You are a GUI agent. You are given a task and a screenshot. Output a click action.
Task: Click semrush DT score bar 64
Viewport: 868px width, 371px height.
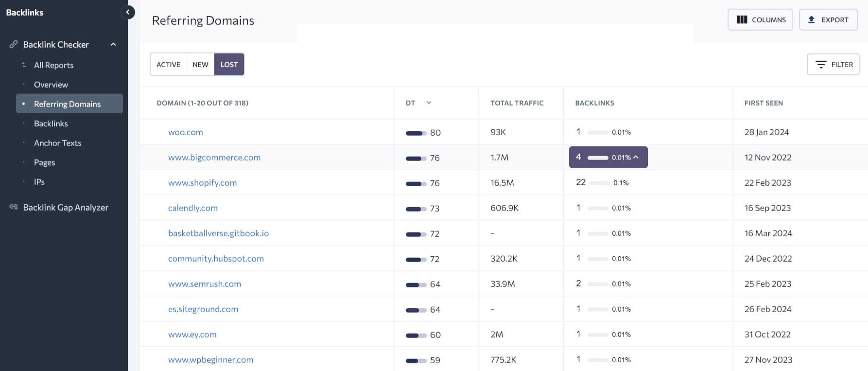[x=416, y=284]
